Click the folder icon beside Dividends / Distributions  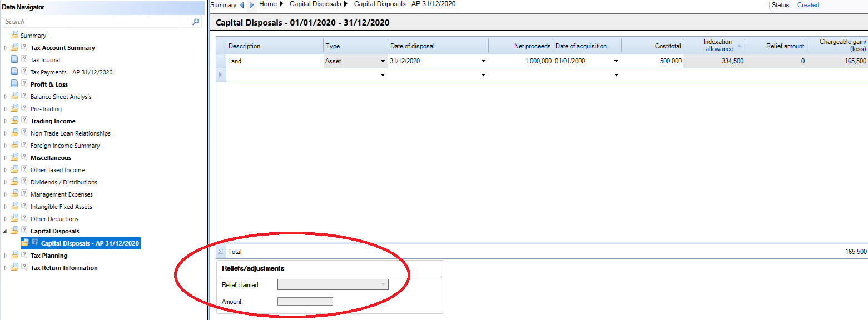14,182
